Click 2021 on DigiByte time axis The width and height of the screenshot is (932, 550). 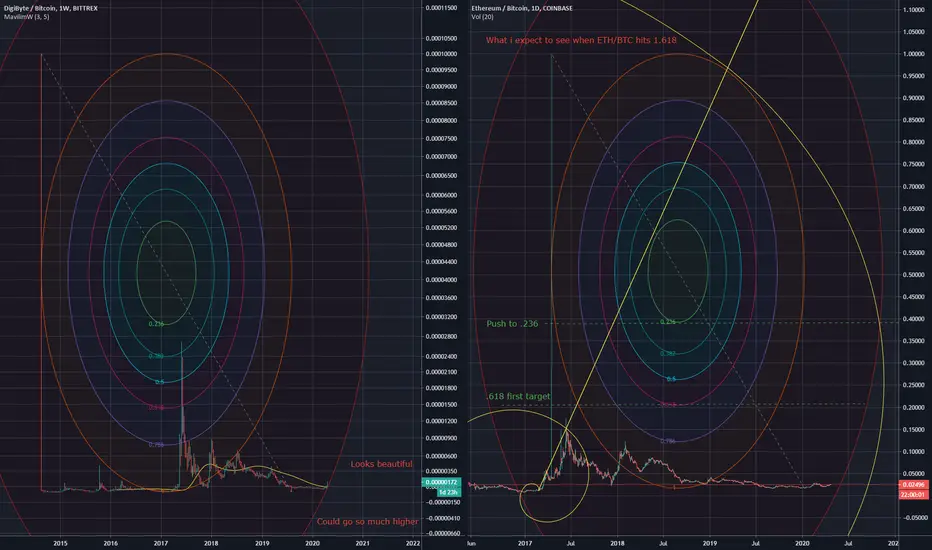click(363, 543)
